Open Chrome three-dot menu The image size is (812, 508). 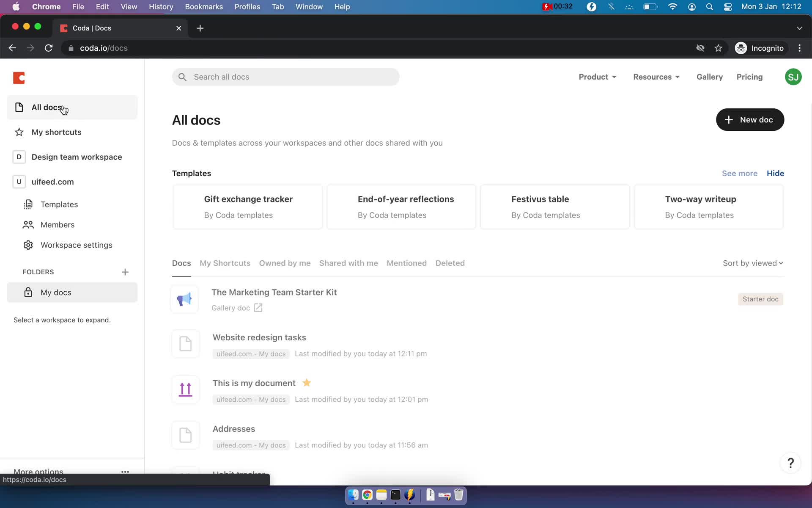pos(799,48)
